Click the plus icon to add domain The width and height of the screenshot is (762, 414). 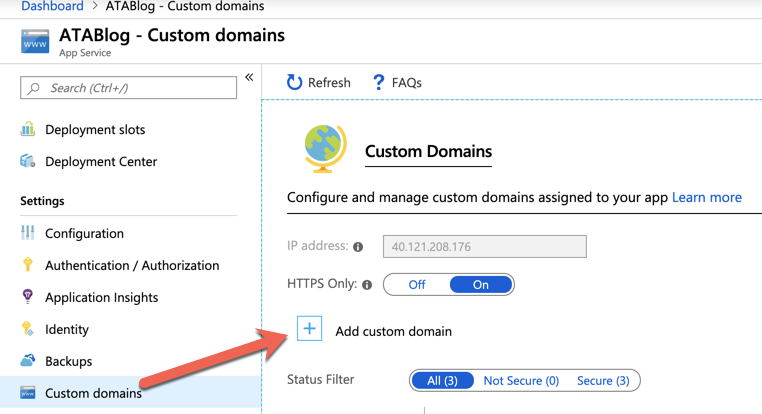309,328
